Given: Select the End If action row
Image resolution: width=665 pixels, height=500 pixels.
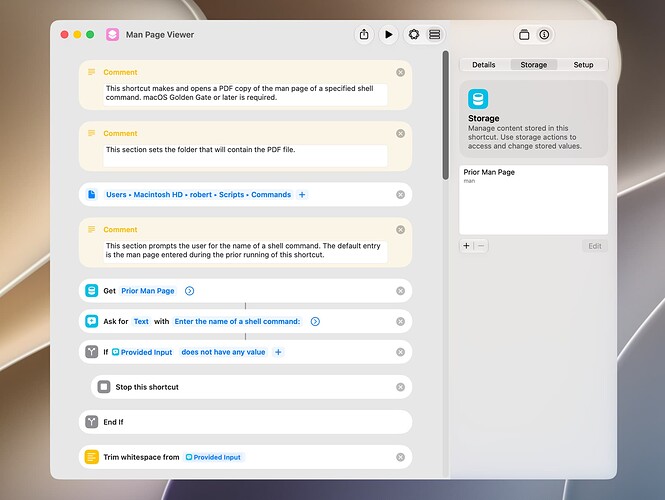Looking at the screenshot, I should click(x=245, y=422).
